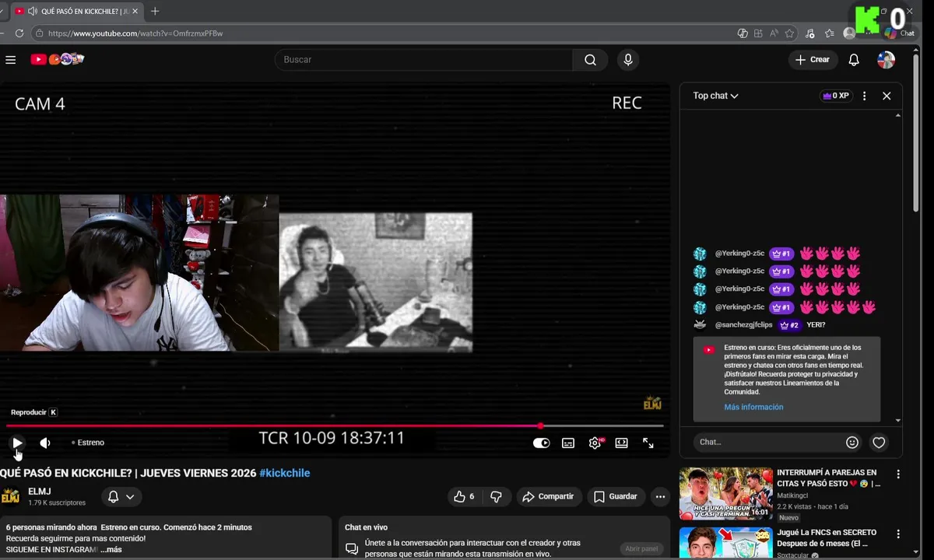
Task: Dislike the video with thumbs down
Action: point(496,496)
